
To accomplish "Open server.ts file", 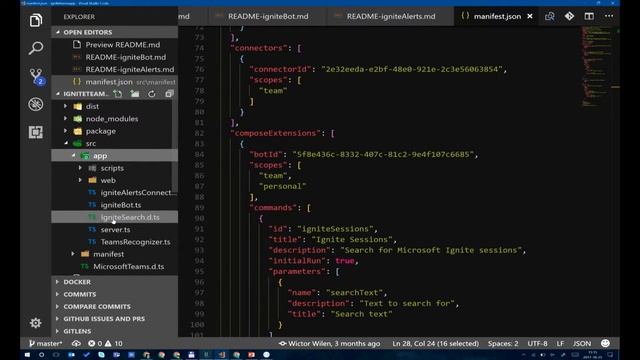I will click(x=116, y=229).
